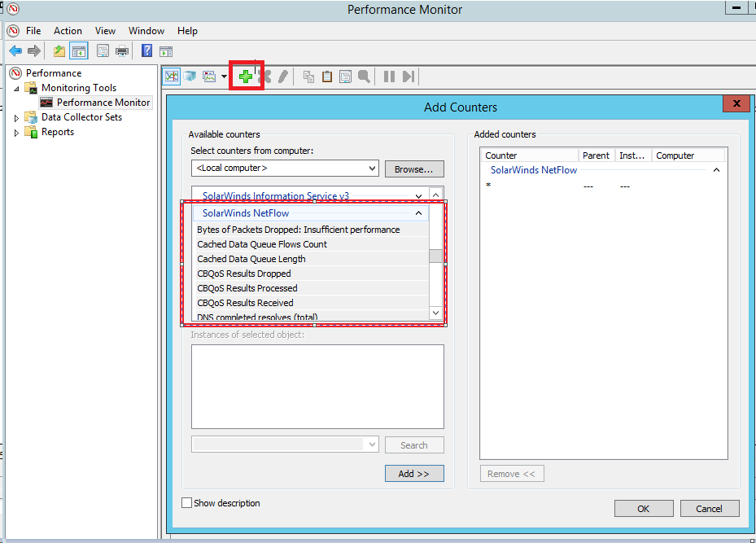Click the Freeze Display pause icon
Screen dimensions: 756x543
point(389,77)
